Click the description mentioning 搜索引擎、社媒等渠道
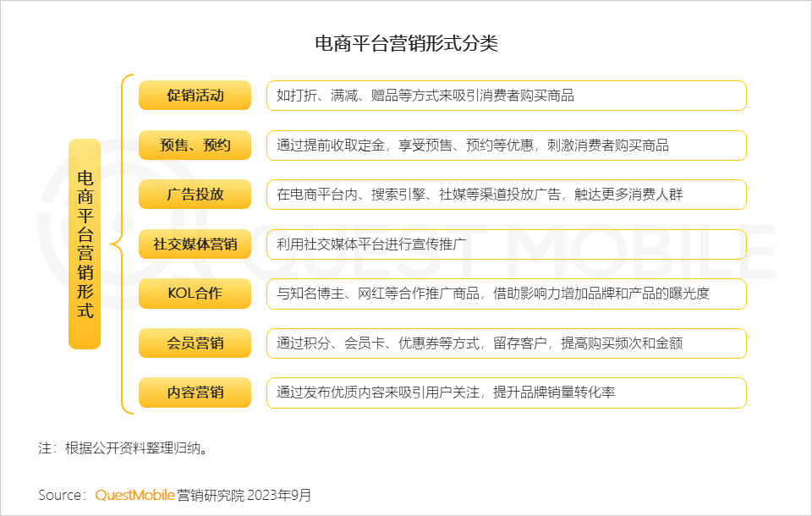812x516 pixels. (x=506, y=195)
